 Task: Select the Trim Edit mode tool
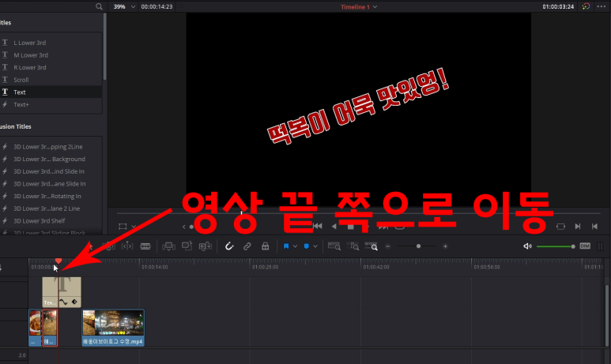108,246
